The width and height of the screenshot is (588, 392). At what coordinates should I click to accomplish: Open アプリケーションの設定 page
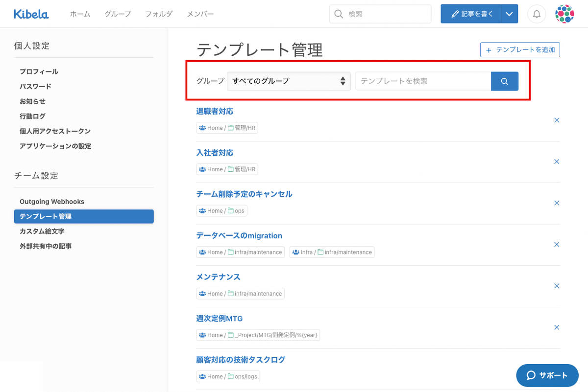click(x=55, y=146)
